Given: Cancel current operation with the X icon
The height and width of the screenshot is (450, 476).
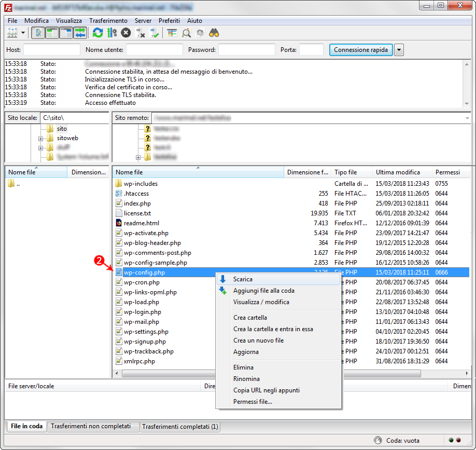Looking at the screenshot, I should click(125, 33).
